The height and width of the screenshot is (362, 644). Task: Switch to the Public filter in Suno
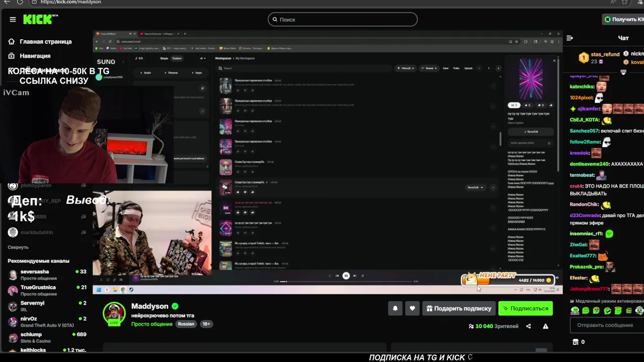click(456, 68)
